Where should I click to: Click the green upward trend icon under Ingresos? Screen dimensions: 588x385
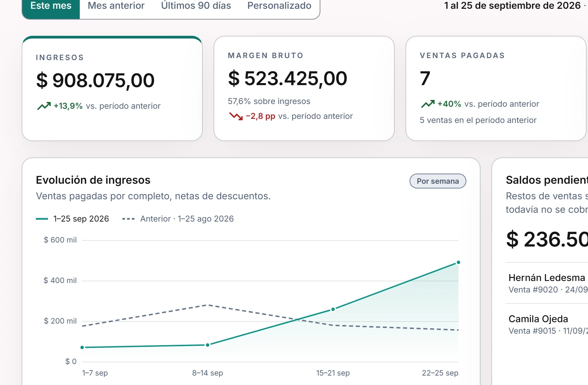click(44, 106)
